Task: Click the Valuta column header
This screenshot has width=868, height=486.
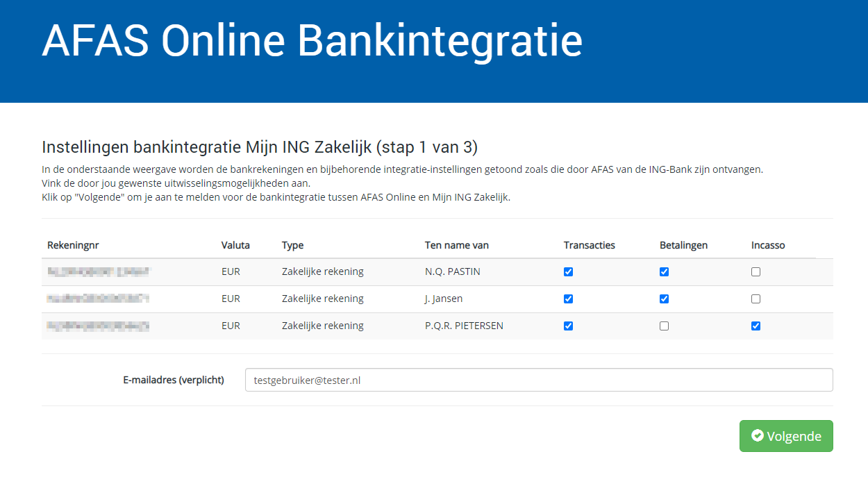Action: point(235,245)
